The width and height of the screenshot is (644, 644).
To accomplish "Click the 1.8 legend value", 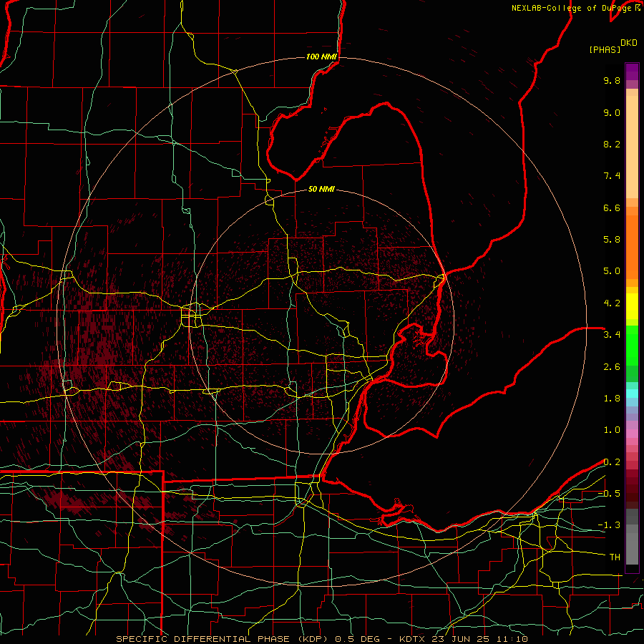I will (612, 399).
